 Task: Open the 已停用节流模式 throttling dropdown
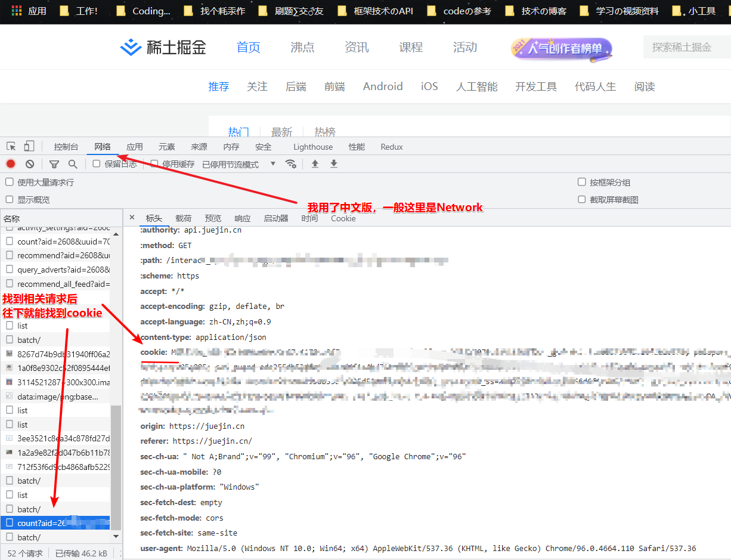238,164
